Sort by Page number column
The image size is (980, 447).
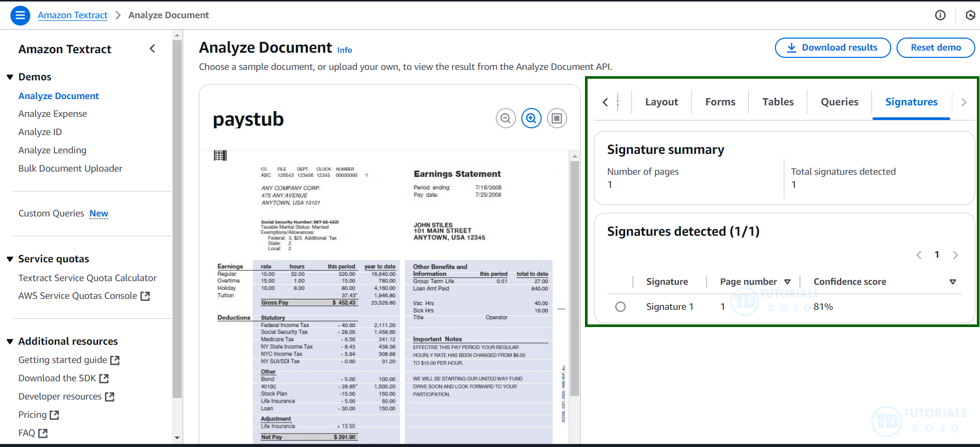787,282
